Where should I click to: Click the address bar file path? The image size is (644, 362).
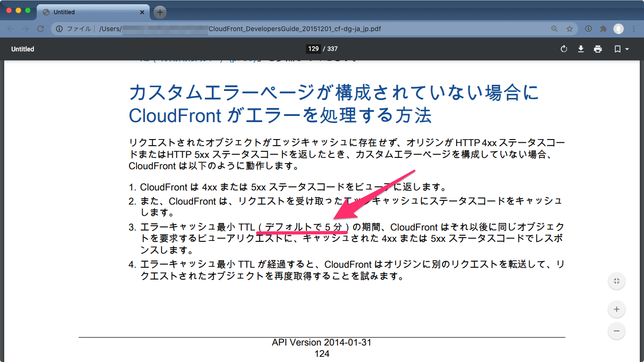240,29
